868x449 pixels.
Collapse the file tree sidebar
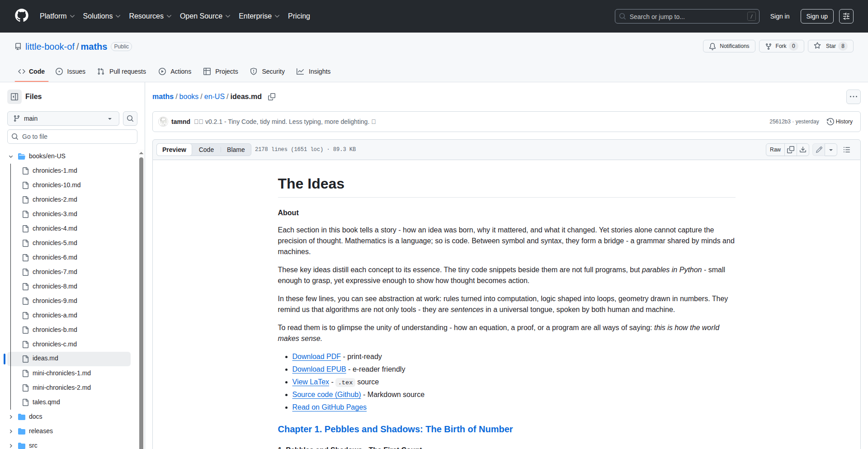14,97
